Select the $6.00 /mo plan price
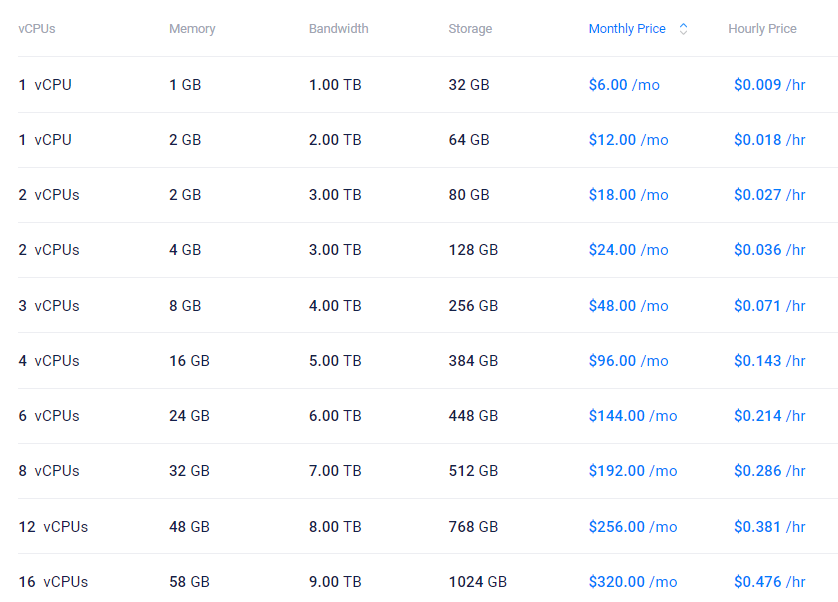 tap(624, 85)
